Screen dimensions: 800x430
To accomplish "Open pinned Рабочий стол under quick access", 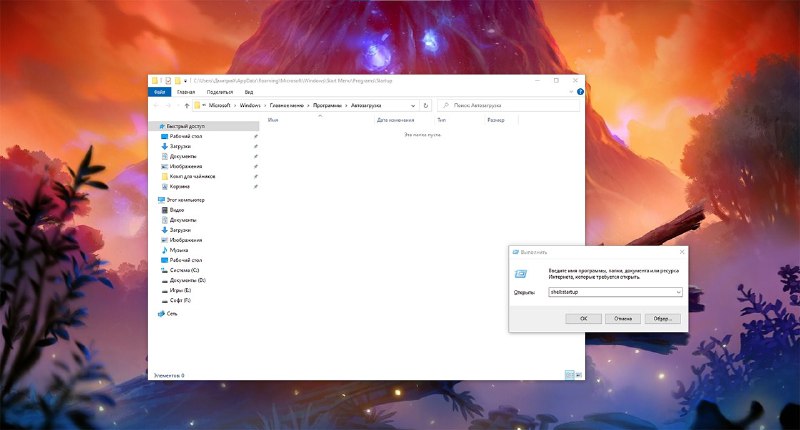I will (186, 137).
